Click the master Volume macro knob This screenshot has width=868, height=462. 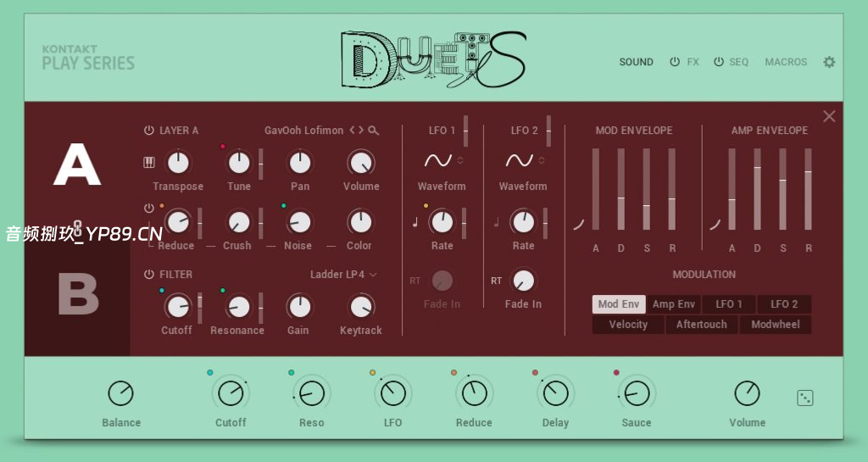(748, 394)
